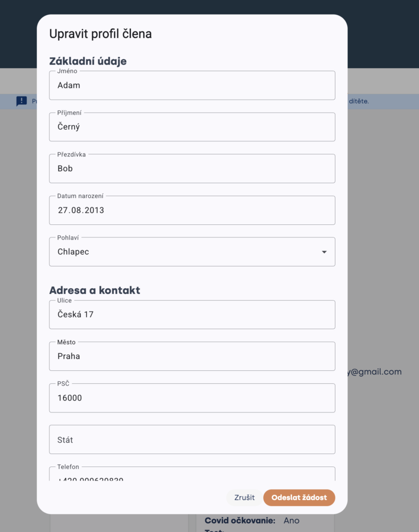This screenshot has height=532, width=419.
Task: Click the gmail.com email behind the dialog
Action: pos(374,372)
